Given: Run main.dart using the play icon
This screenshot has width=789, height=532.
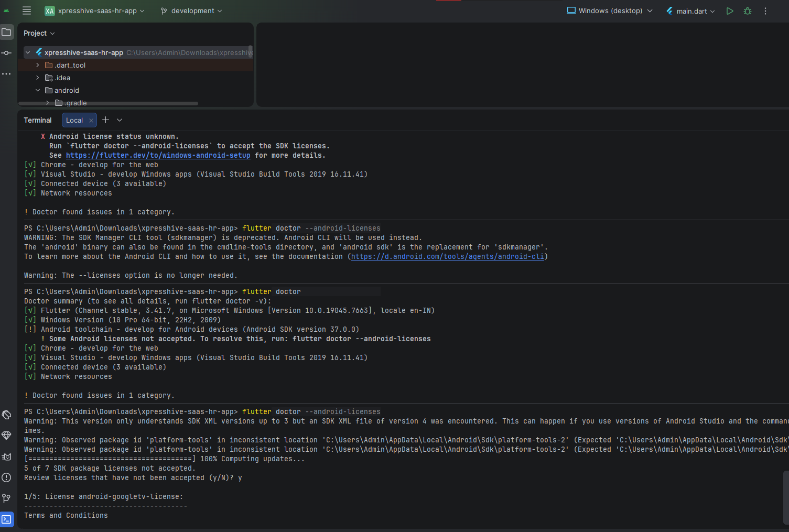Looking at the screenshot, I should pos(730,11).
